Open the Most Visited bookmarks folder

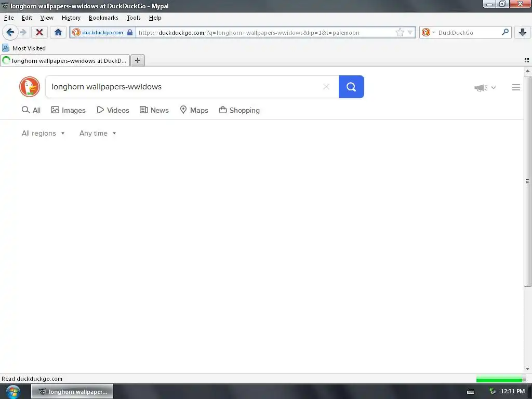tap(24, 48)
